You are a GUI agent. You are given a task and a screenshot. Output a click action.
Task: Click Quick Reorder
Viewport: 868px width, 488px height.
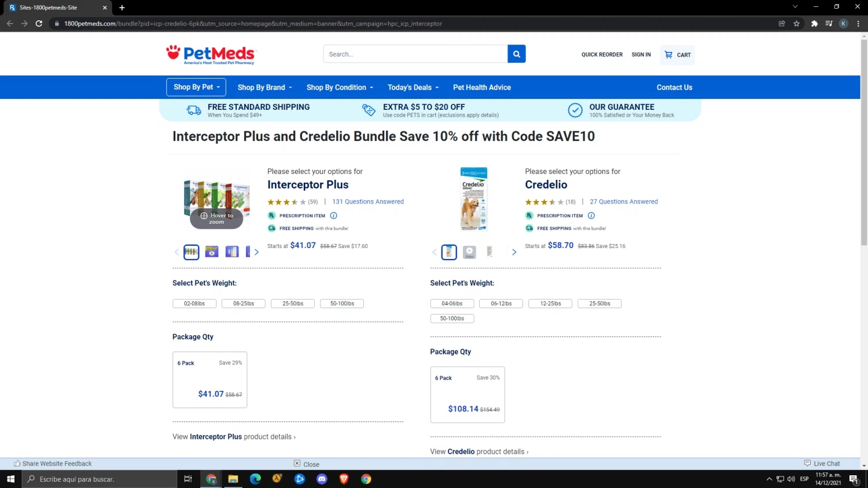tap(602, 54)
